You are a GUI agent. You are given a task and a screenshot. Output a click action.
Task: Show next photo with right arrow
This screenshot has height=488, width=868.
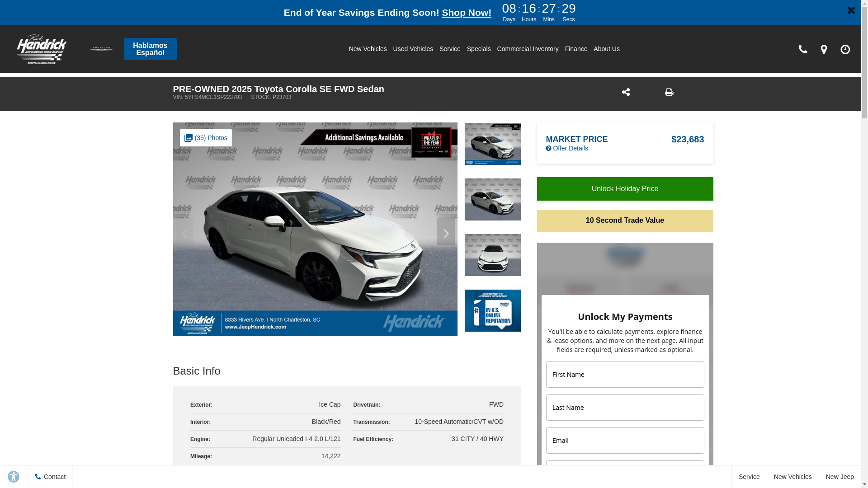pyautogui.click(x=446, y=232)
